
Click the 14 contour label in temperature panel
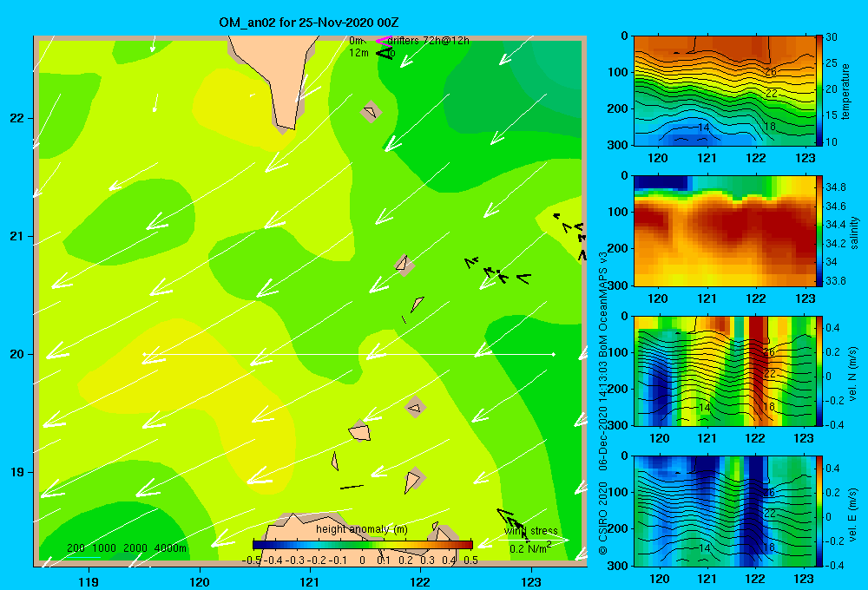(x=704, y=127)
